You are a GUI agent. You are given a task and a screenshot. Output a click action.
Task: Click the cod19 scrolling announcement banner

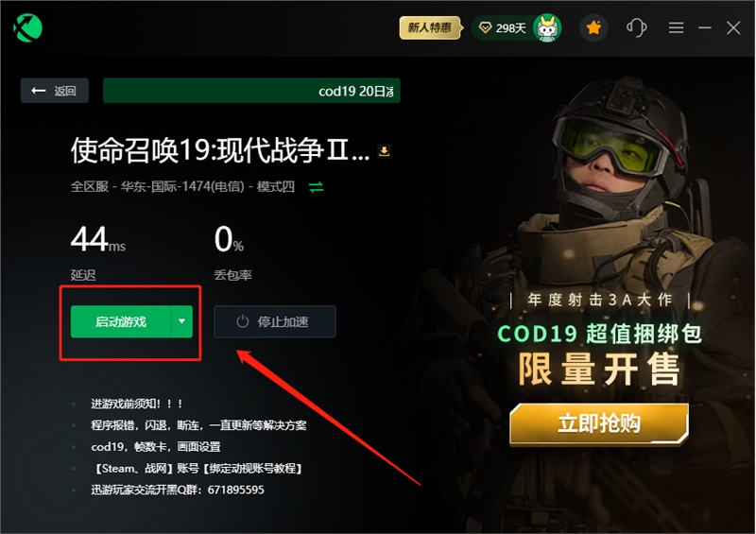[x=251, y=91]
